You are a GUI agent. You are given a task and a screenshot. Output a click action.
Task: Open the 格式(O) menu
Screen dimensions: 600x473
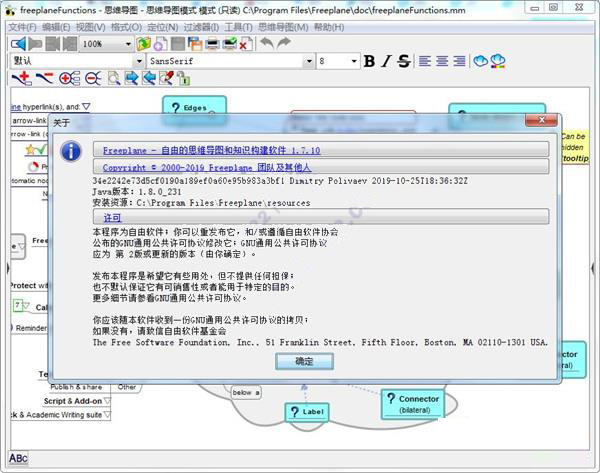pyautogui.click(x=126, y=28)
